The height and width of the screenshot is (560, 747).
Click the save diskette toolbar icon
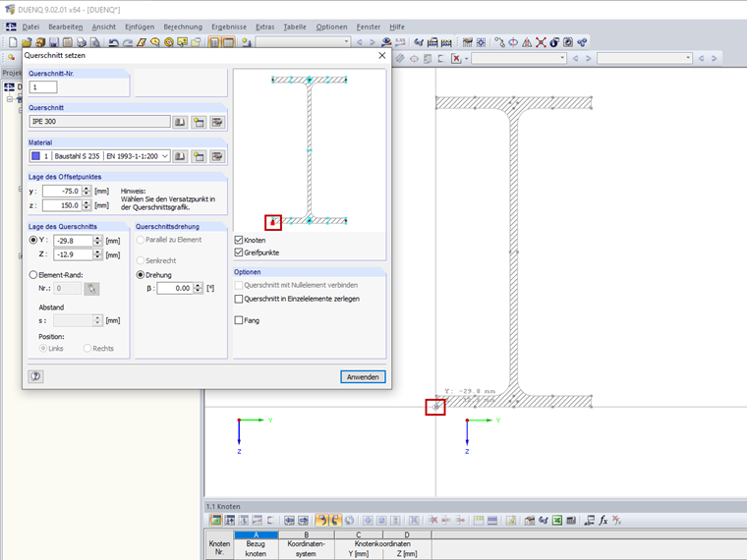point(54,42)
